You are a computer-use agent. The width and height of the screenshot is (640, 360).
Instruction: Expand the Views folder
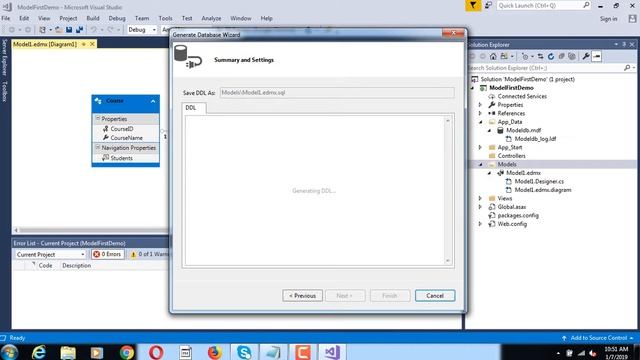480,198
